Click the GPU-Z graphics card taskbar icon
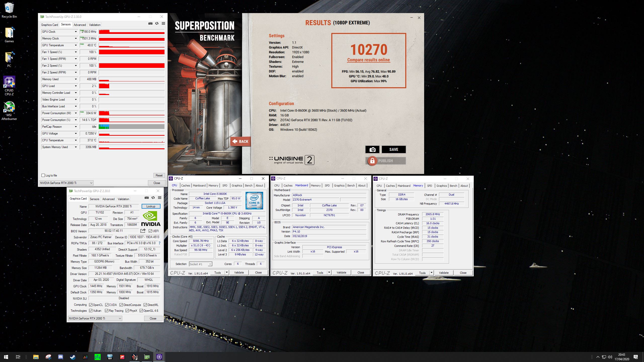The width and height of the screenshot is (644, 362). point(147,357)
